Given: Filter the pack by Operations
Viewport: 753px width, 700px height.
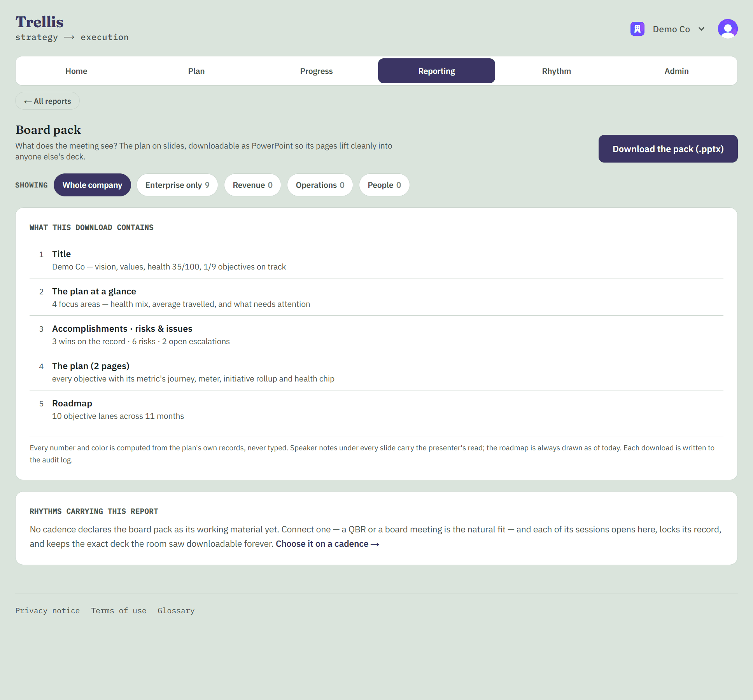Looking at the screenshot, I should coord(320,185).
